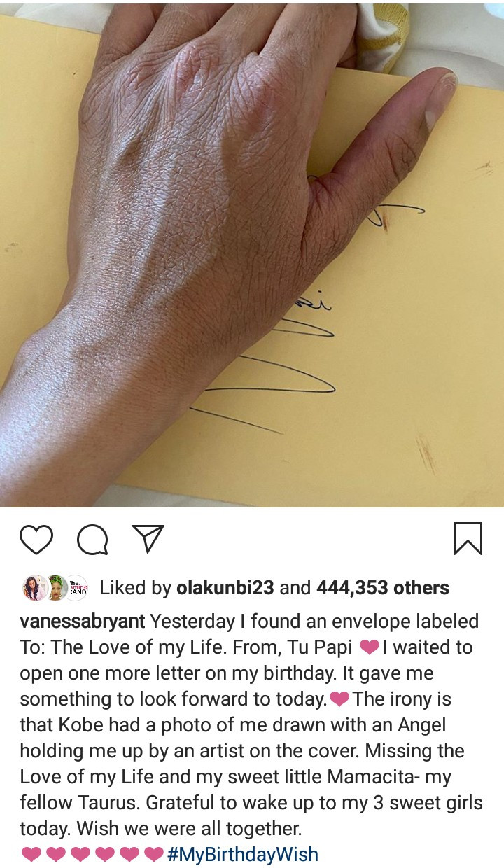Tap the photo of the hand on the envelope
This screenshot has width=504, height=868.
click(252, 253)
